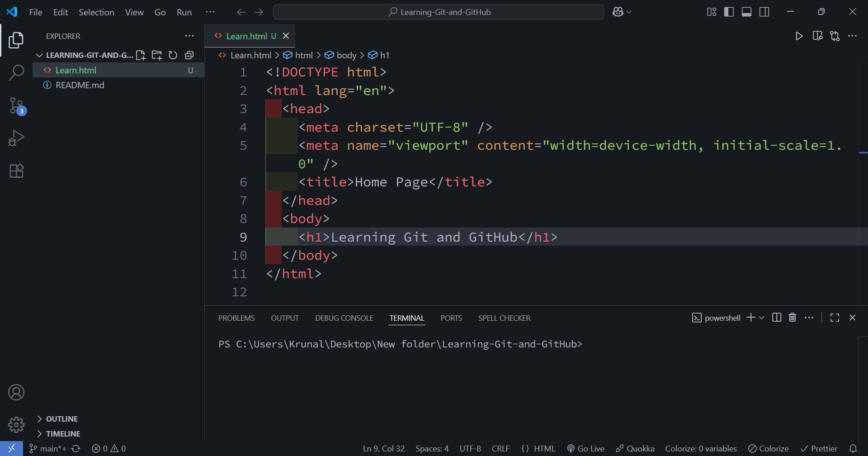Expand the OUTLINE section
Image resolution: width=868 pixels, height=456 pixels.
pyautogui.click(x=57, y=419)
